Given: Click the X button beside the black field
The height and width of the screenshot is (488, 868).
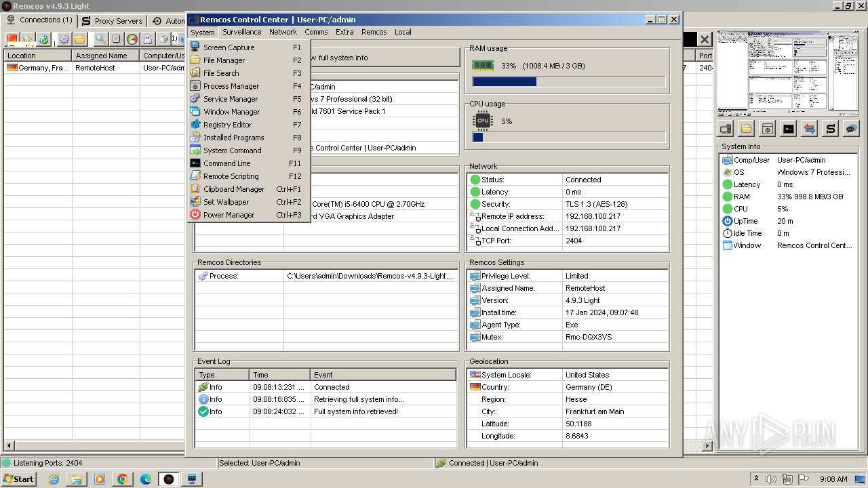Looking at the screenshot, I should pyautogui.click(x=705, y=39).
